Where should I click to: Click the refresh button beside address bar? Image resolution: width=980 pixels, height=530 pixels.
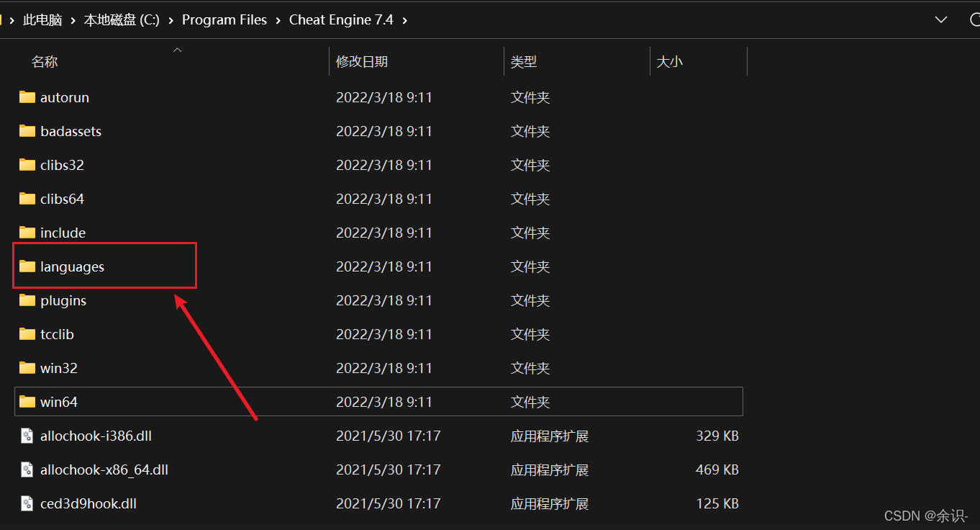974,19
